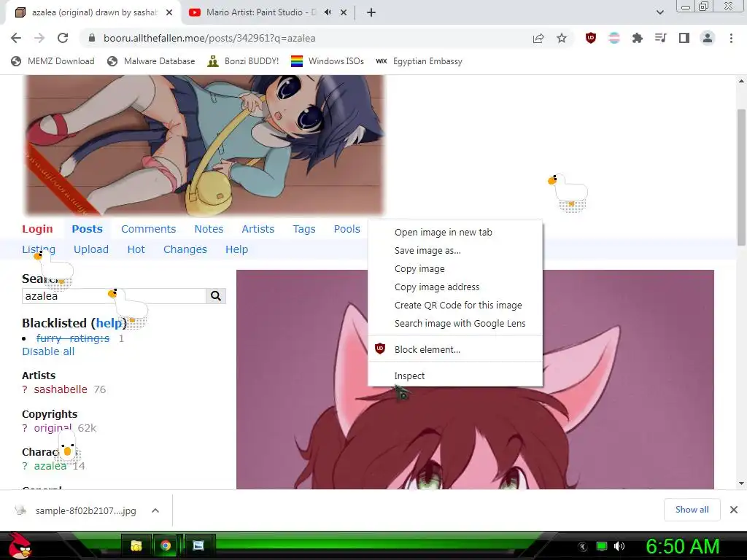This screenshot has height=560, width=747.
Task: Open the striped flag extension icon
Action: (614, 38)
